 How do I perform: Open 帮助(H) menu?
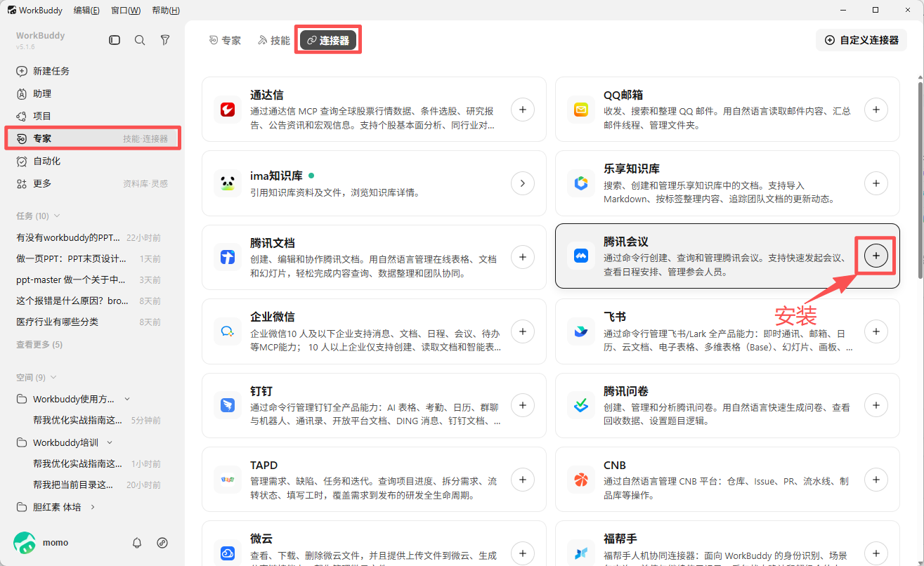point(166,11)
